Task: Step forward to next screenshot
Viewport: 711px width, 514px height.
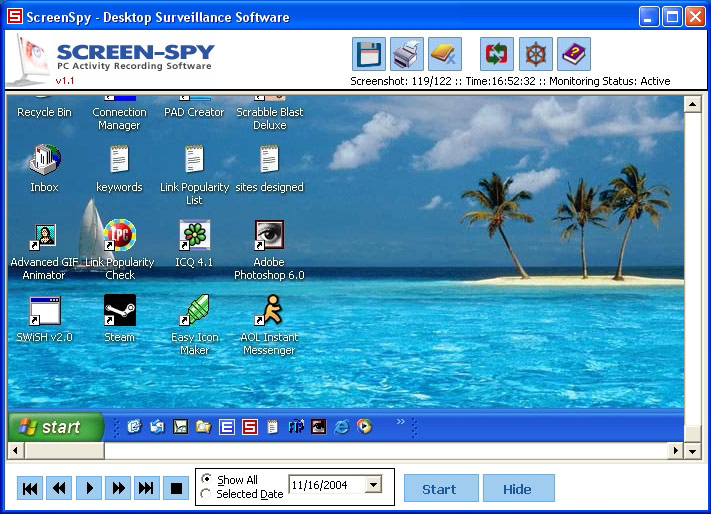Action: tap(118, 488)
